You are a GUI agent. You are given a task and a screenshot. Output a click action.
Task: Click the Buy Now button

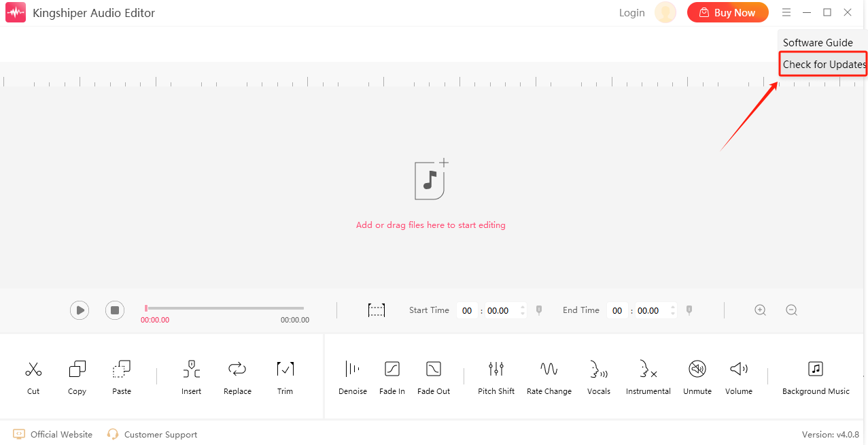[728, 12]
